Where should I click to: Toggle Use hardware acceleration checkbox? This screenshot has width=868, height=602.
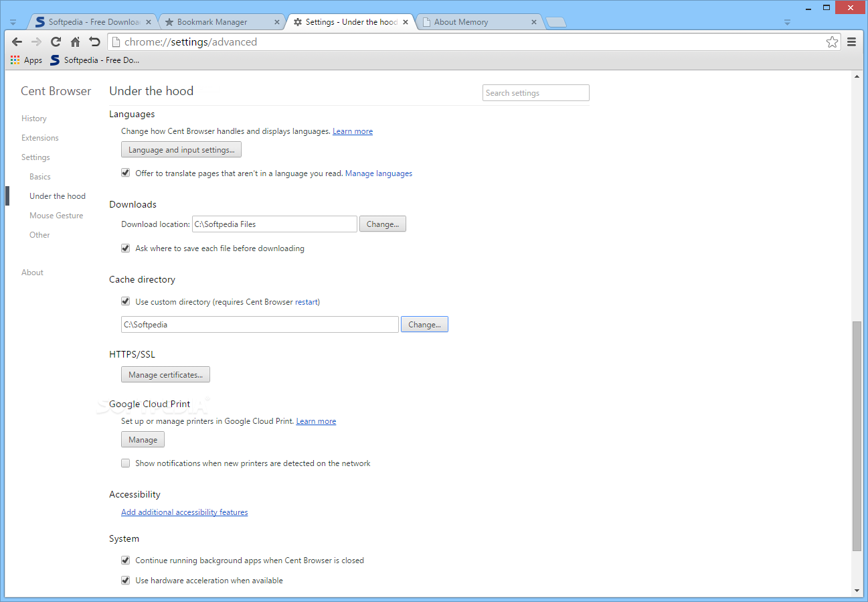(x=125, y=580)
